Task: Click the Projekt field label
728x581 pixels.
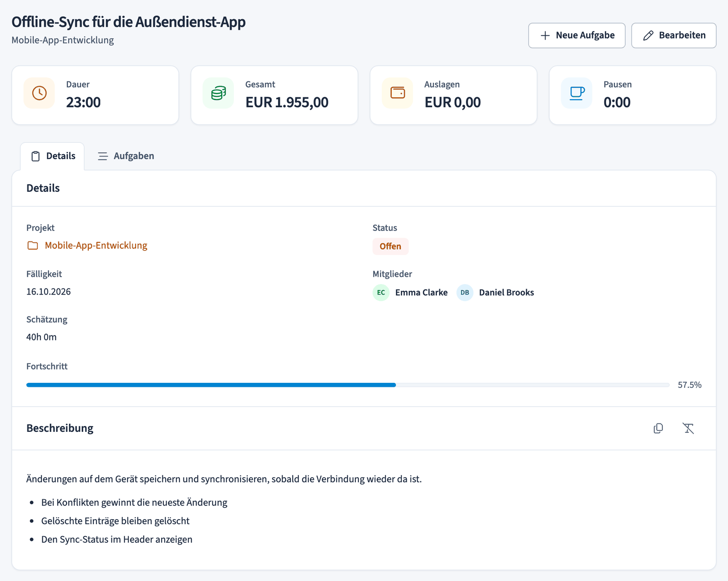Action: point(40,228)
